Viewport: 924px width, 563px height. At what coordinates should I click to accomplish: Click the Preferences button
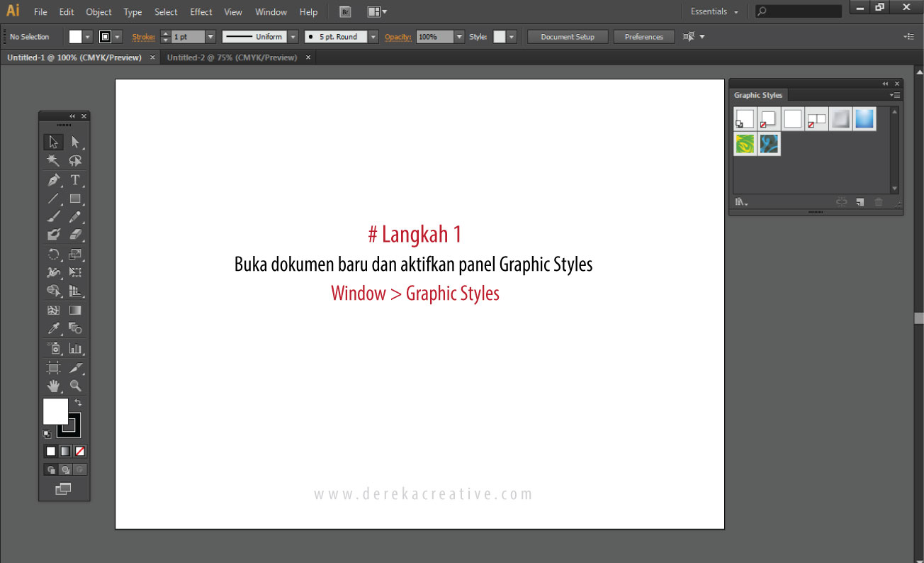pyautogui.click(x=643, y=37)
